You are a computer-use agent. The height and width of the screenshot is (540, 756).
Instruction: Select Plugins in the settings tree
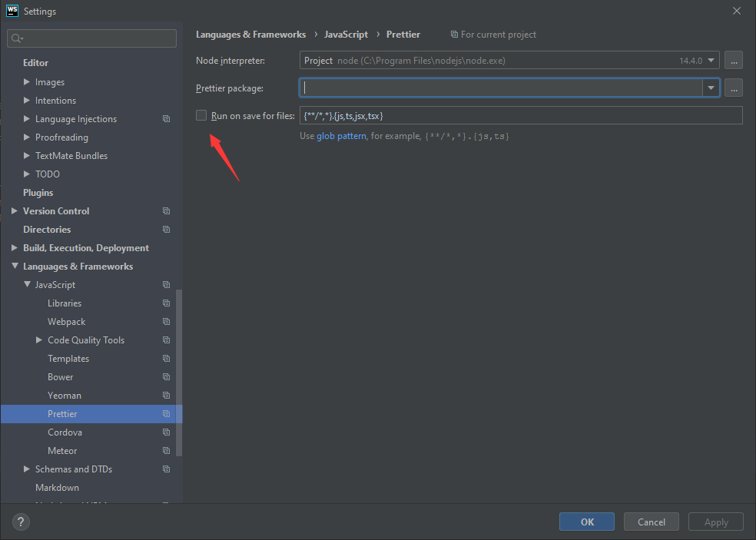[x=38, y=193]
